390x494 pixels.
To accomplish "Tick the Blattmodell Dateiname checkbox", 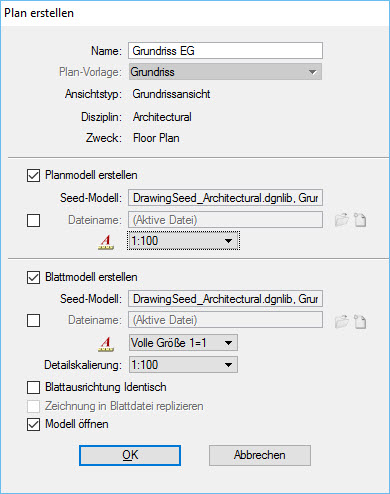I will [33, 321].
